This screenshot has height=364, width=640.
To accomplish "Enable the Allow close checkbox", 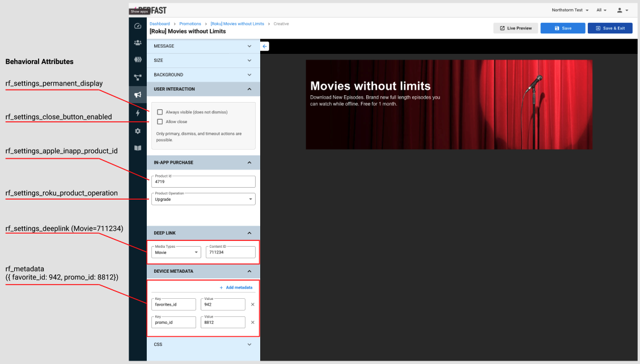I will coord(160,121).
